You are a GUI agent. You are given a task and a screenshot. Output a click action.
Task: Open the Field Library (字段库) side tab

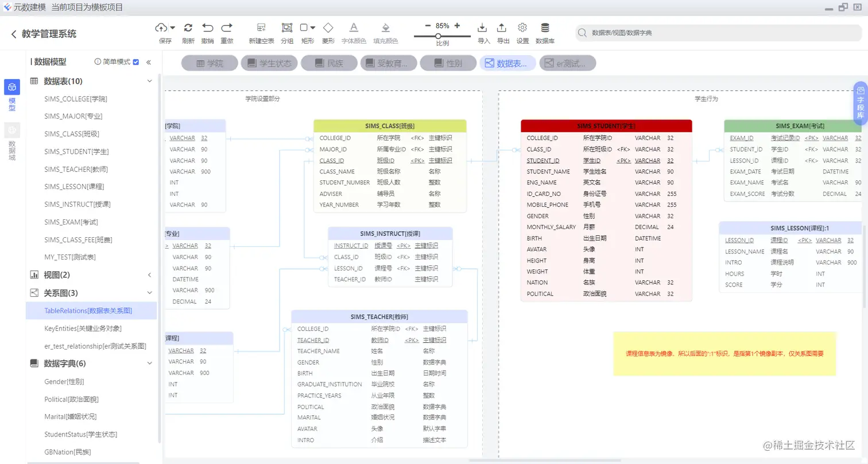[860, 103]
